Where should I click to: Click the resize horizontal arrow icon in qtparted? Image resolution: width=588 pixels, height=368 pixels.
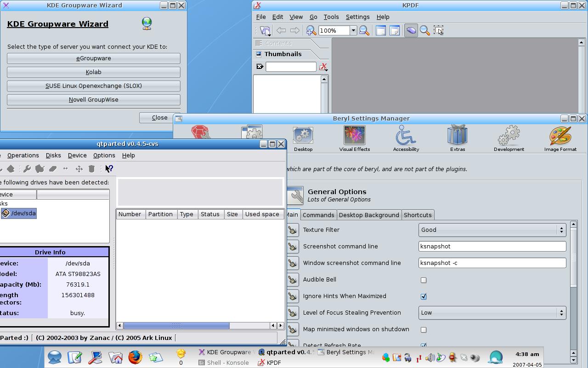[x=66, y=169]
